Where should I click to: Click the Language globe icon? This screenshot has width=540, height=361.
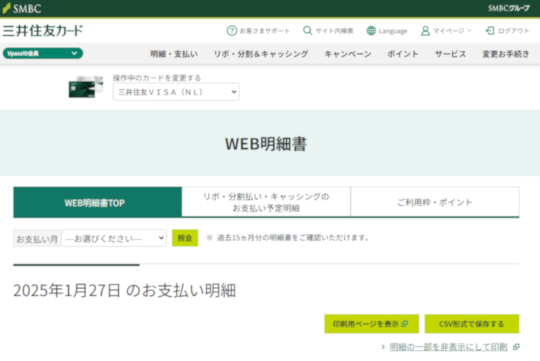tap(371, 31)
